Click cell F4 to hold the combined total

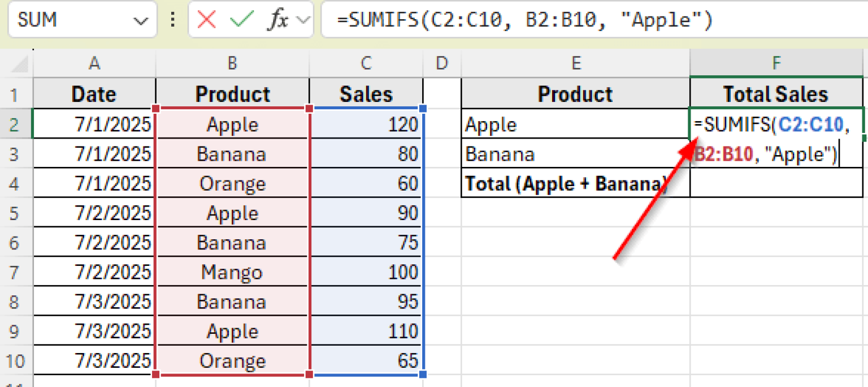point(775,183)
